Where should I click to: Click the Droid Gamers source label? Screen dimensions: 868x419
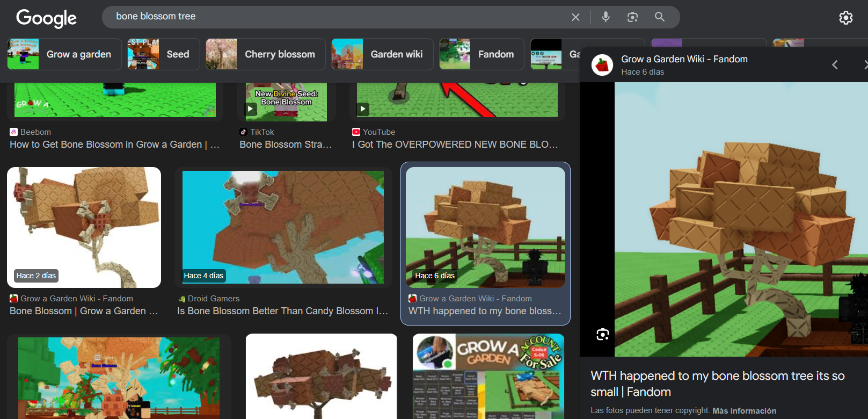[x=214, y=299]
